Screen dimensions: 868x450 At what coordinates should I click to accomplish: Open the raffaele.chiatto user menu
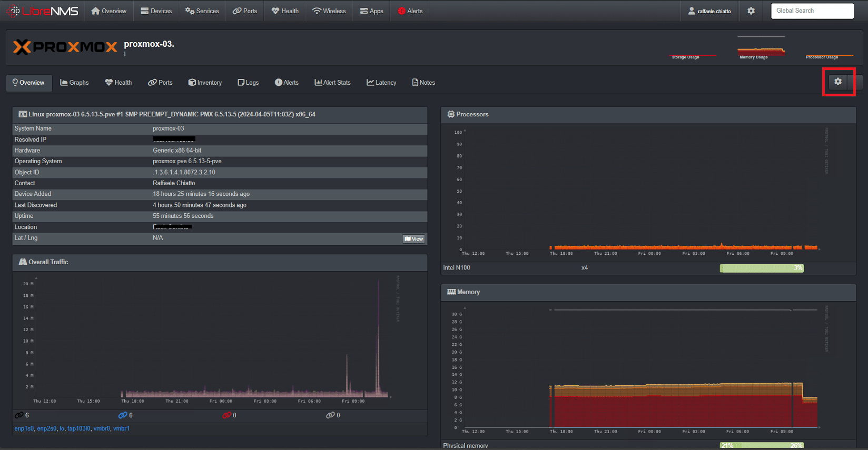click(x=709, y=11)
